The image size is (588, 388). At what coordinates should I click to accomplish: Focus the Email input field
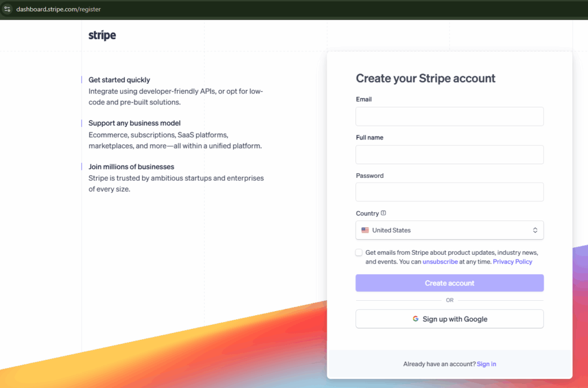(x=449, y=117)
